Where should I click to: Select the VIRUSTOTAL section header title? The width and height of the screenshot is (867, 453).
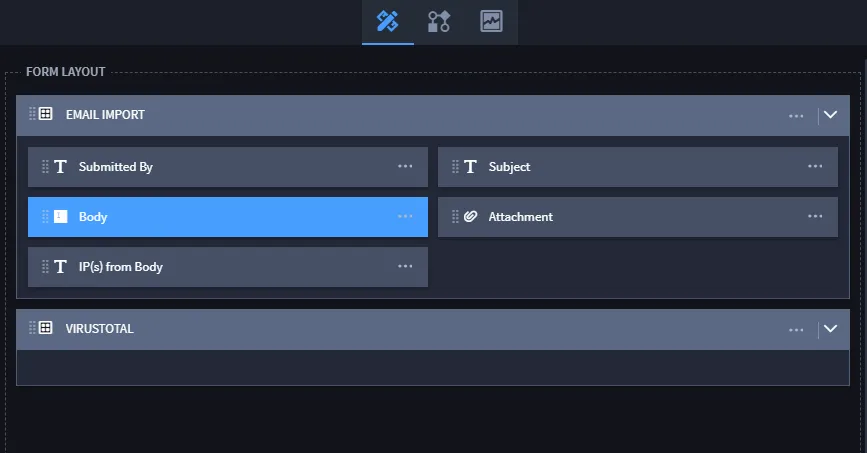pyautogui.click(x=100, y=329)
